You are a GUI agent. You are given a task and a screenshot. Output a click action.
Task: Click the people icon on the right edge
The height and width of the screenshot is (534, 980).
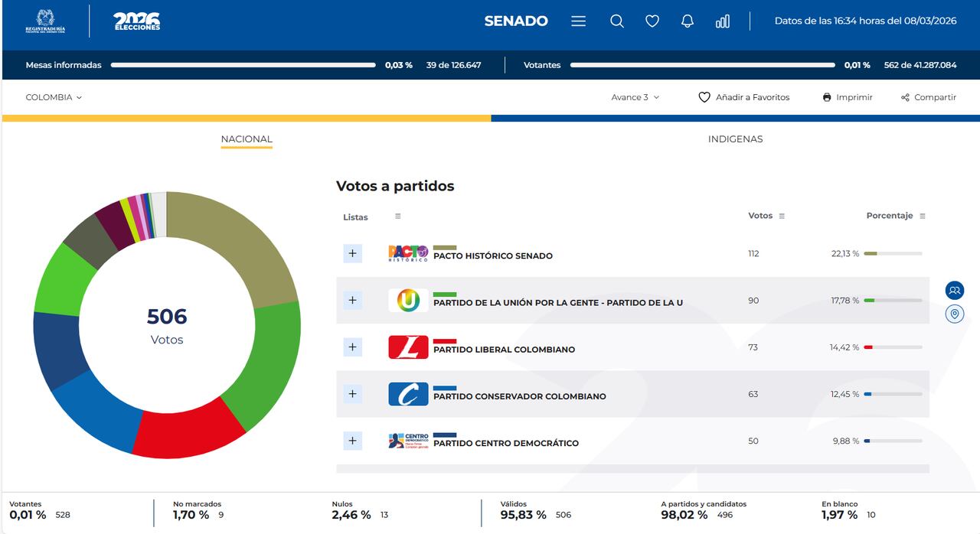tap(954, 291)
